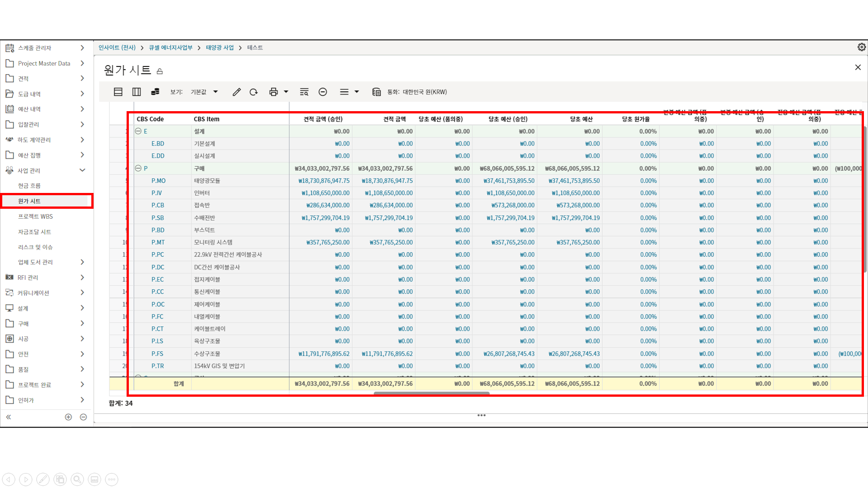Collapse the E 설계 row group
Viewport: 868px width, 488px height.
click(x=138, y=131)
